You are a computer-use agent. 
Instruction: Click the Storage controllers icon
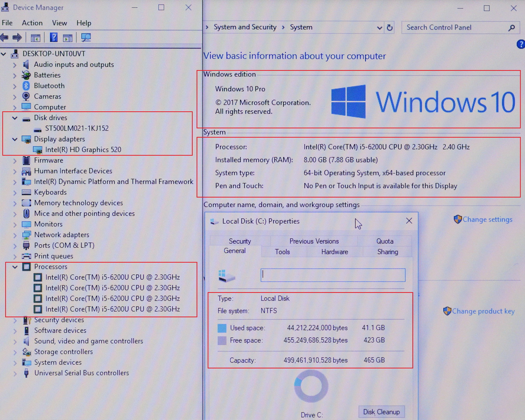coord(26,352)
